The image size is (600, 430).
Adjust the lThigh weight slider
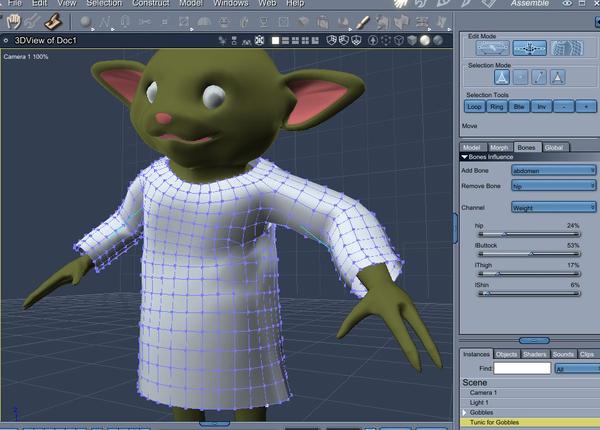point(530,274)
